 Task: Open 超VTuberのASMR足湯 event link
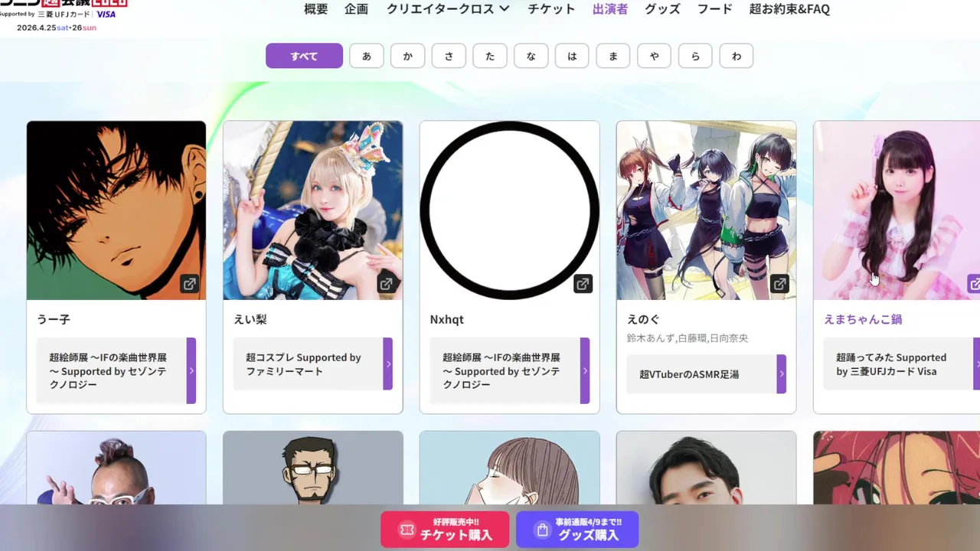pyautogui.click(x=706, y=374)
